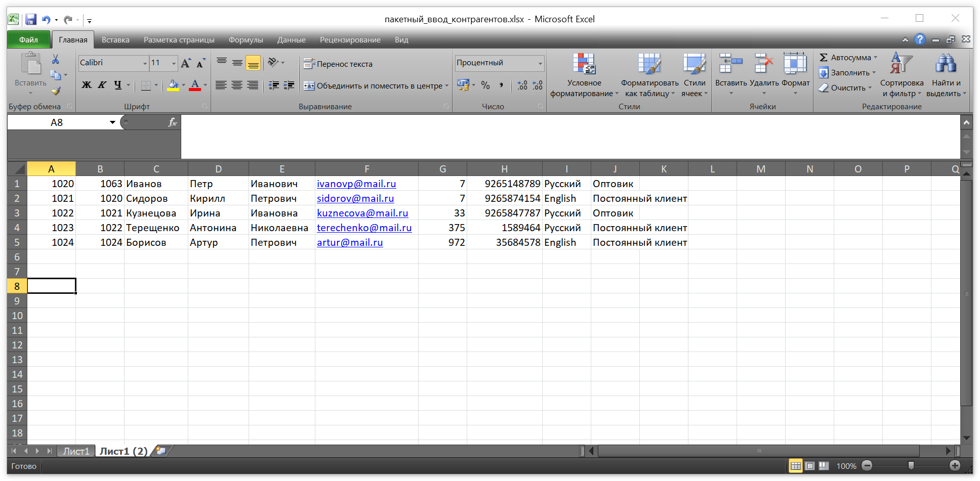Click the decrease decimal icon
The width and height of the screenshot is (980, 481).
pyautogui.click(x=538, y=85)
